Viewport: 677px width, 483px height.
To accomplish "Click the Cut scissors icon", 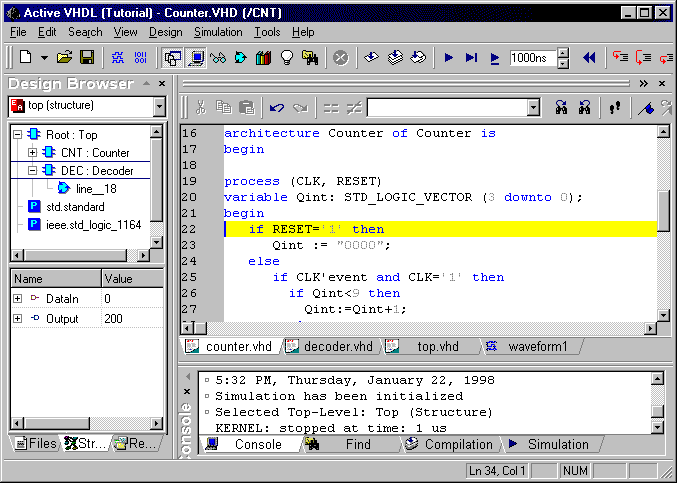I will 201,107.
